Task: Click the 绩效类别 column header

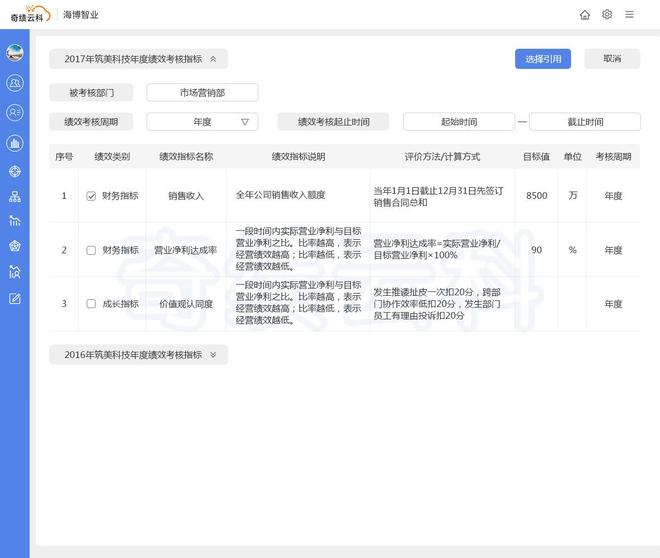Action: [112, 157]
